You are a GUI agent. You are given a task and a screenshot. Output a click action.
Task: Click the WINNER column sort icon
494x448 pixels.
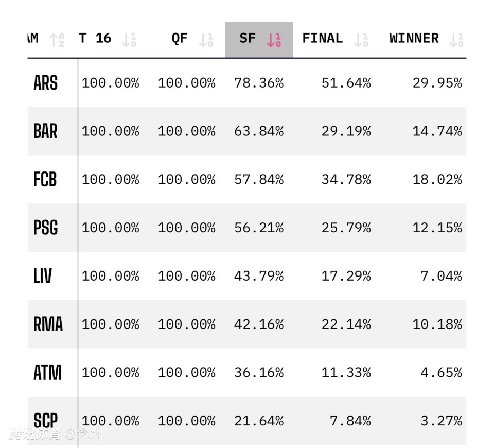pyautogui.click(x=456, y=40)
